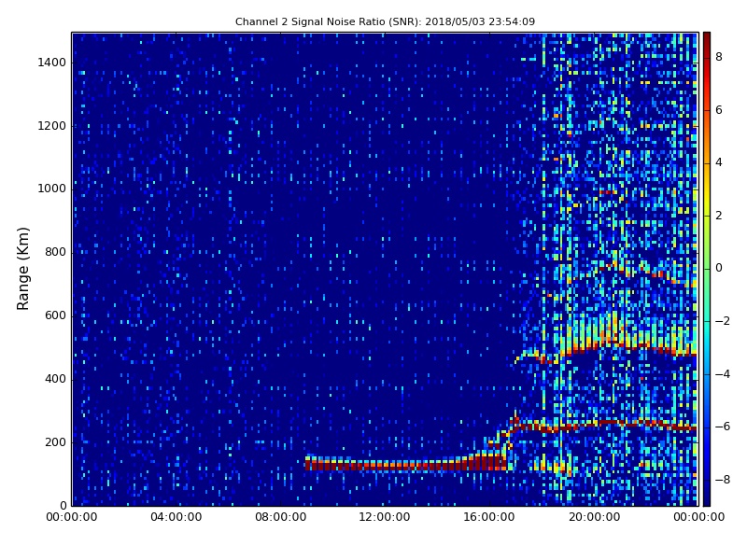Click the 1200 tick label on the range axis
This screenshot has height=560, width=747.
tap(52, 126)
